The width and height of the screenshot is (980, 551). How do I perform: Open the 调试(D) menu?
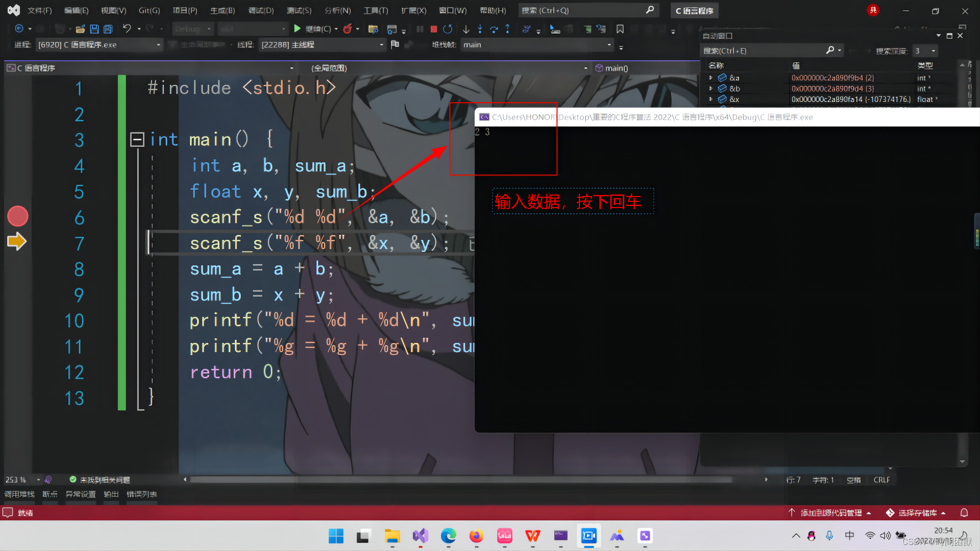click(261, 10)
